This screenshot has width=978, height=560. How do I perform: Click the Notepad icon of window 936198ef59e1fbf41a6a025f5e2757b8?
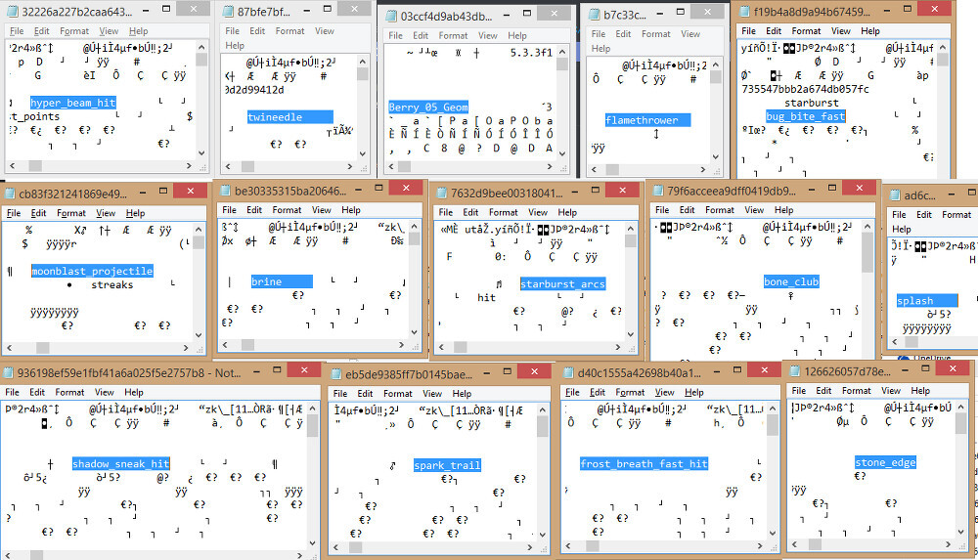pos(8,372)
